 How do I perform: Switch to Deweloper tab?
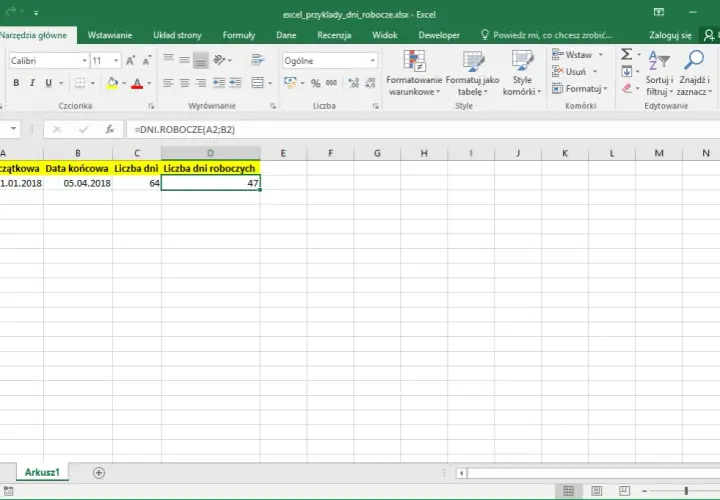pyautogui.click(x=439, y=35)
